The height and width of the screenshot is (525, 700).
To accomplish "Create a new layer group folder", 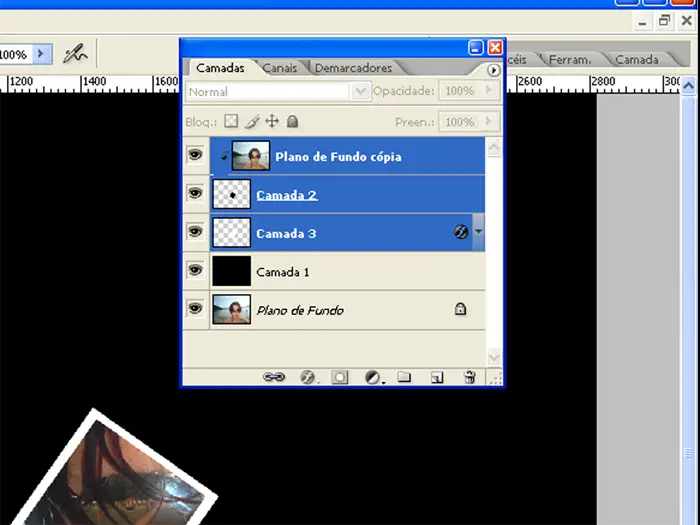I will (404, 377).
